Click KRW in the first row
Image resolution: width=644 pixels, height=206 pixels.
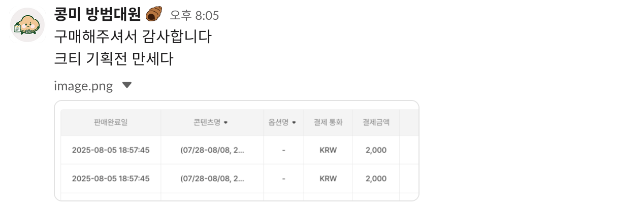click(328, 150)
